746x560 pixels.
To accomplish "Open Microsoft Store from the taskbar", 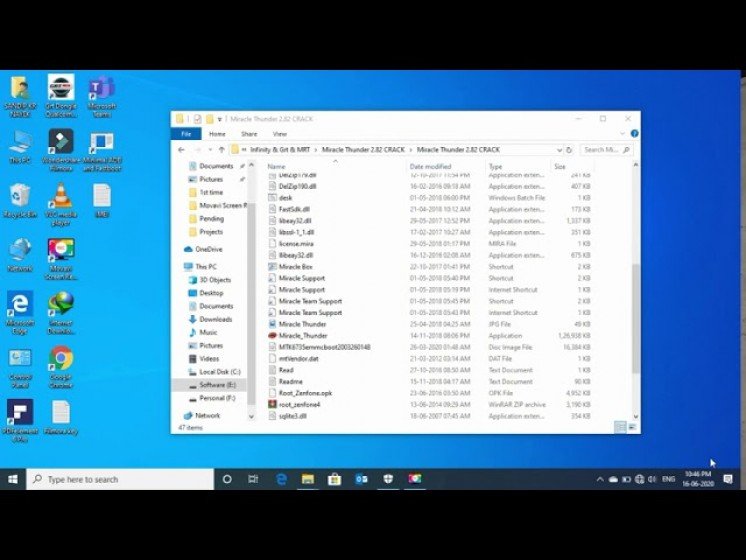I will pos(334,479).
